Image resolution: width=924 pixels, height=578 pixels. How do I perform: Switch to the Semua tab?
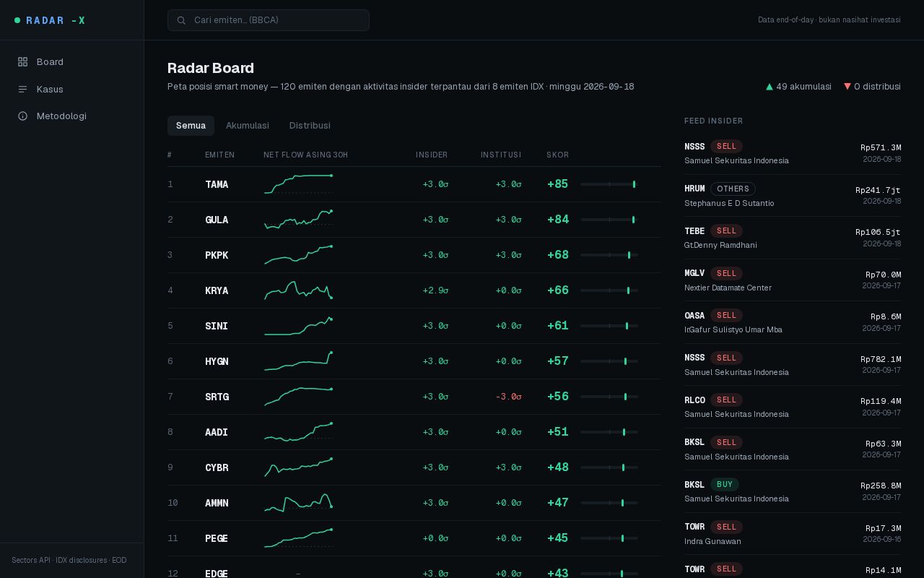[x=191, y=126]
